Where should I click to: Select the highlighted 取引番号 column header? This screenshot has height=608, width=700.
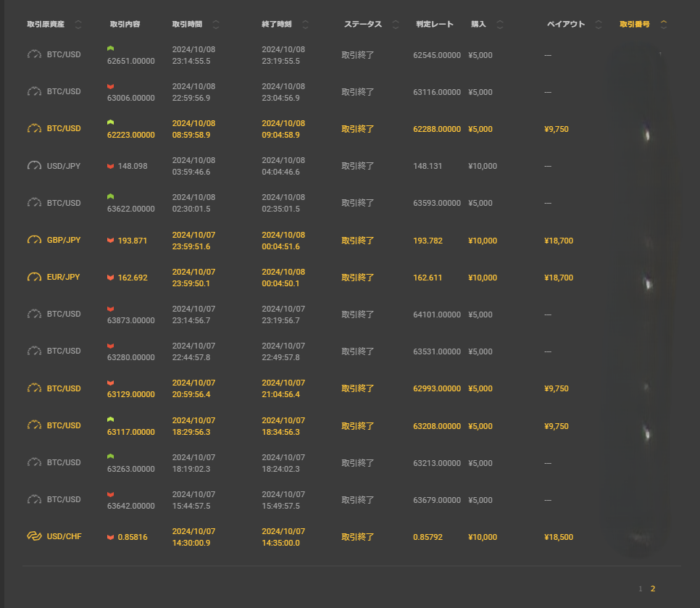[635, 25]
